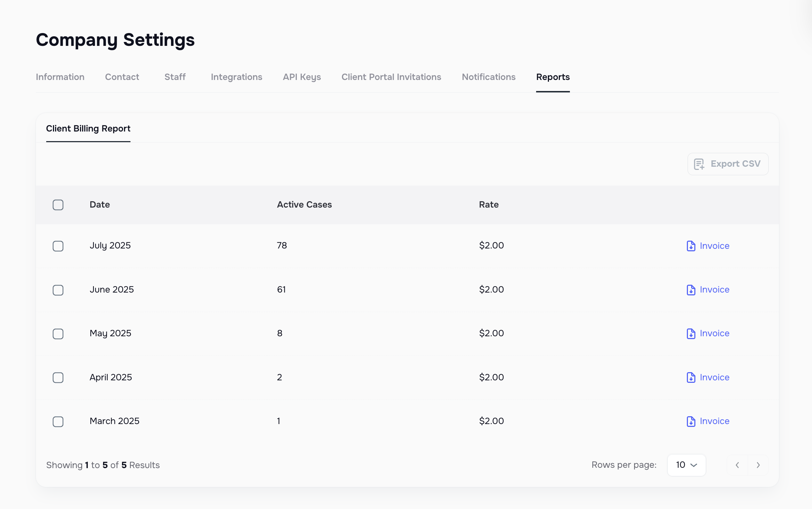Check the row for July 2025
This screenshot has height=509, width=812.
58,246
